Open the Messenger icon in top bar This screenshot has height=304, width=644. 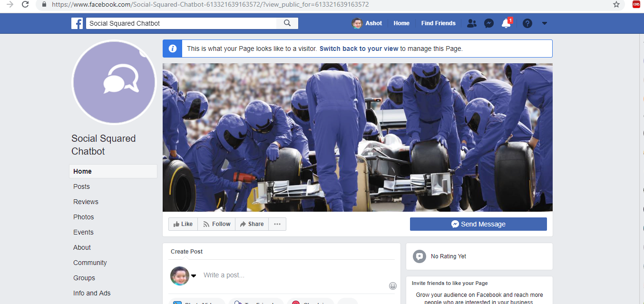(x=489, y=23)
